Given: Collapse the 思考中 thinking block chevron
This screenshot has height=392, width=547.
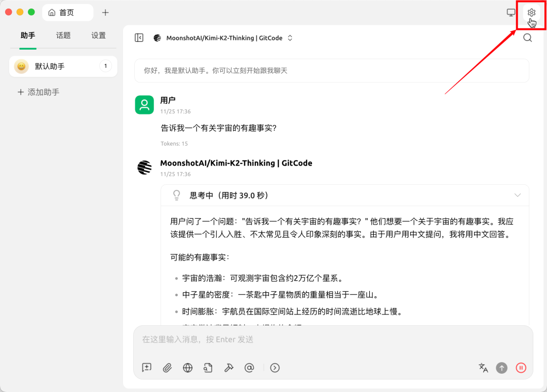Looking at the screenshot, I should click(517, 195).
